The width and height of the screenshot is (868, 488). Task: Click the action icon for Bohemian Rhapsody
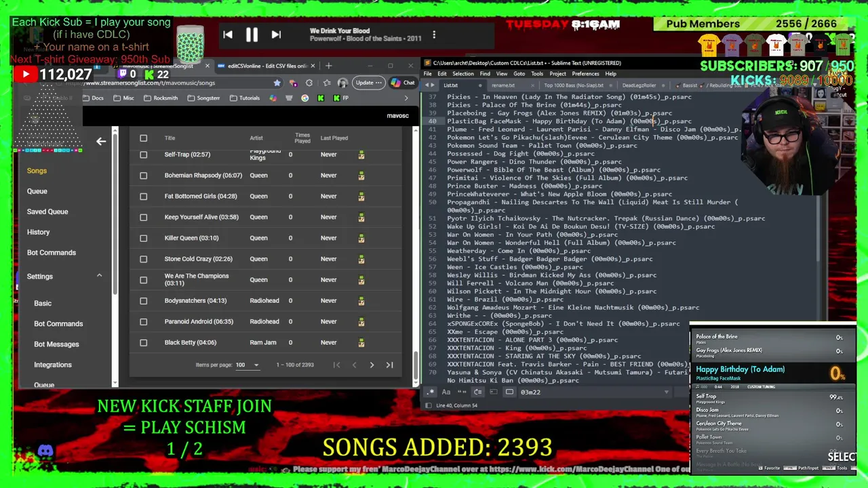[x=361, y=176]
